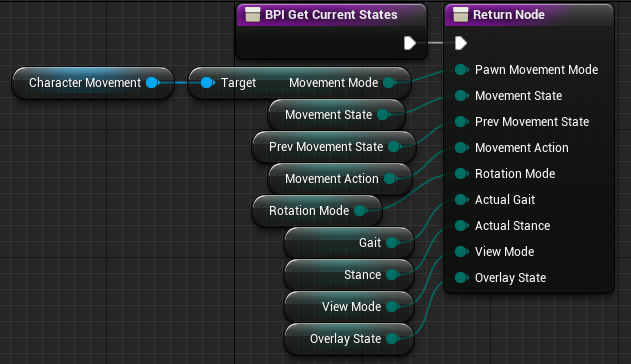The width and height of the screenshot is (631, 364).
Task: Click the Gait variable output pin
Action: (x=392, y=243)
